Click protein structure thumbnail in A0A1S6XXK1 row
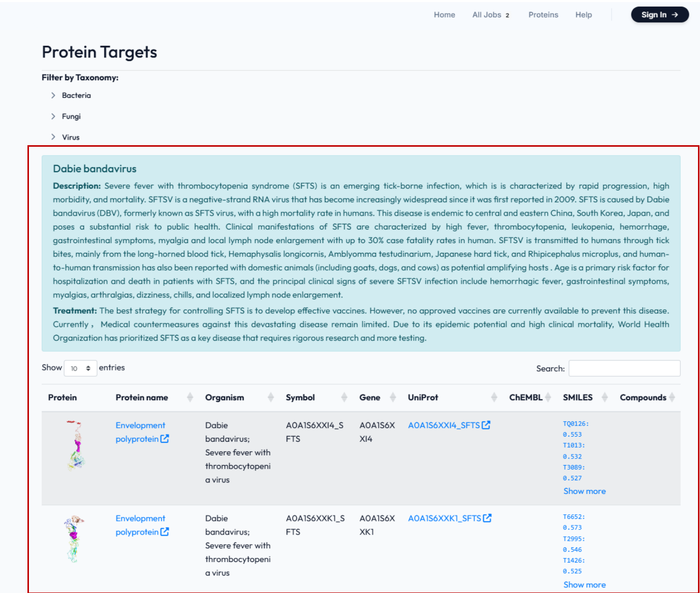700x593 pixels. [74, 539]
